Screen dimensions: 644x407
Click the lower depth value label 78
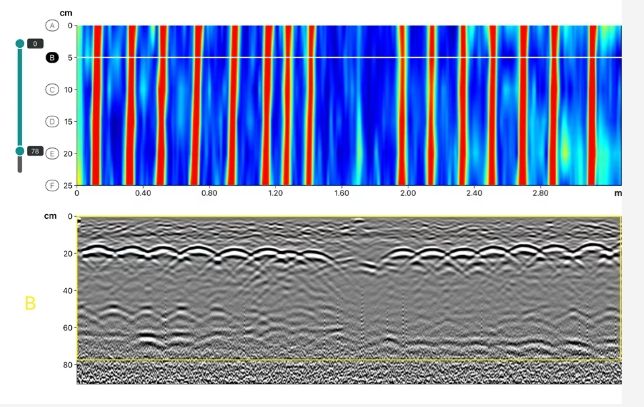click(35, 151)
